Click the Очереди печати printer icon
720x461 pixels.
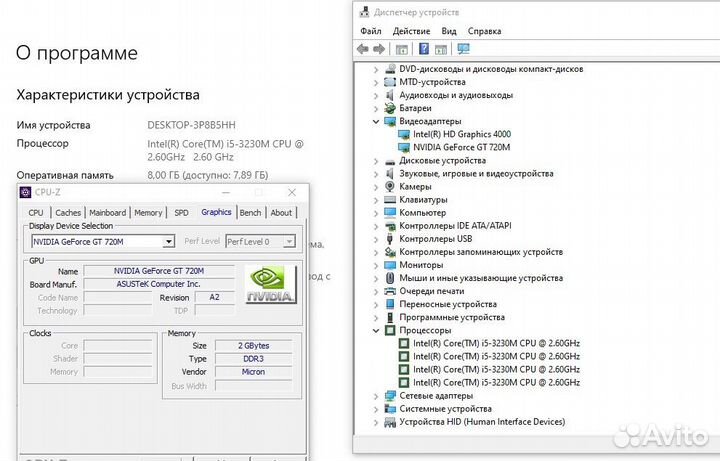tap(390, 291)
